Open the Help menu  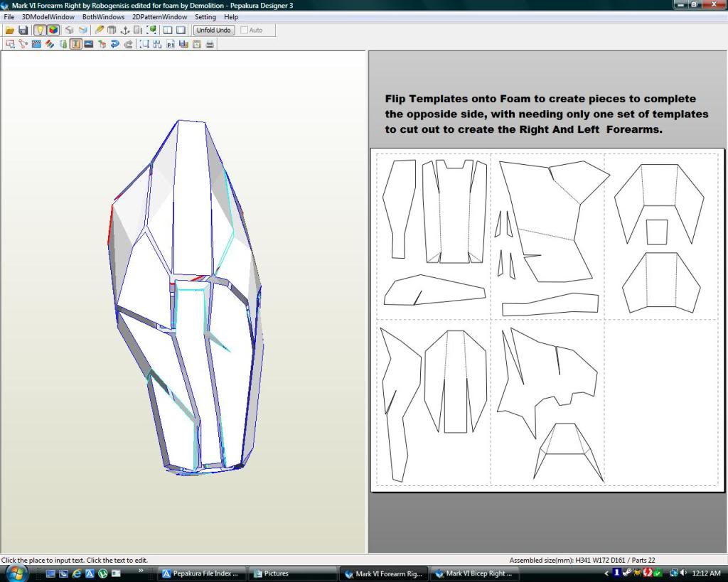click(x=231, y=17)
